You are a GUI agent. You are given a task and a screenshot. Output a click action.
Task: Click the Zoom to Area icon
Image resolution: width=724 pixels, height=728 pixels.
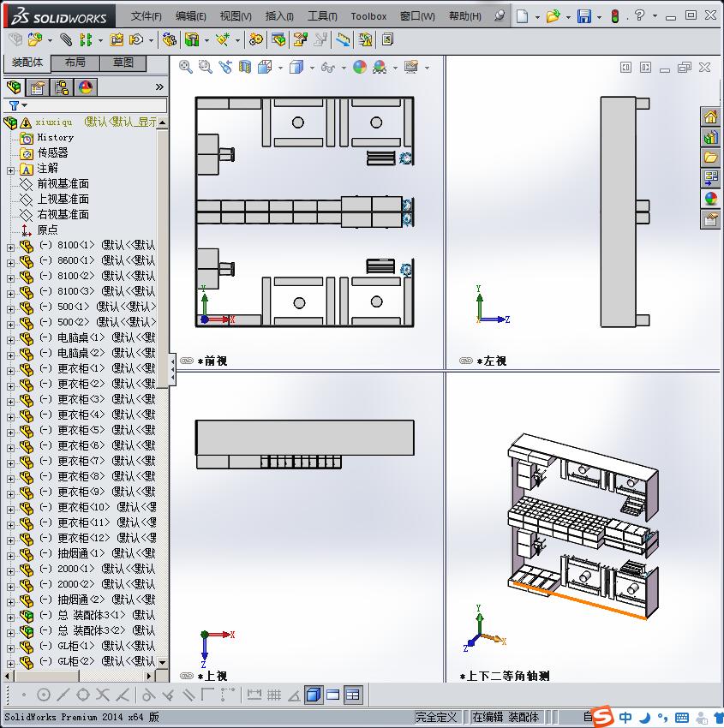(206, 68)
